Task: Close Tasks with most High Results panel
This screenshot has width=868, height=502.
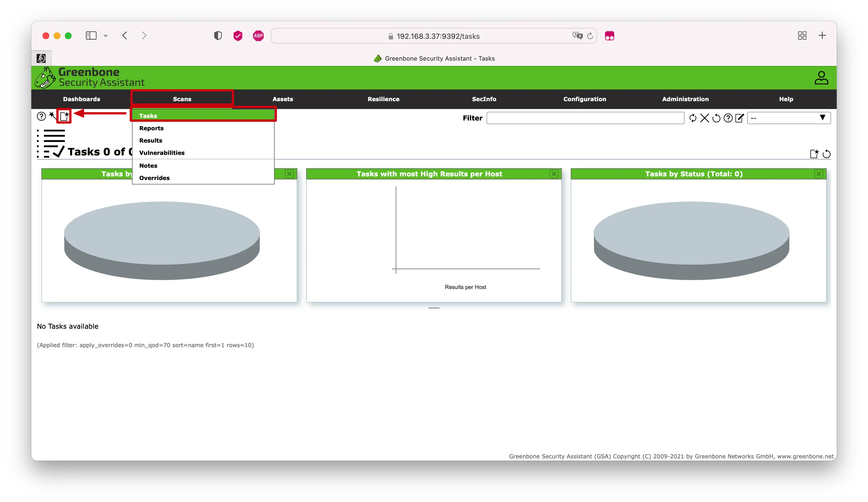Action: 553,174
